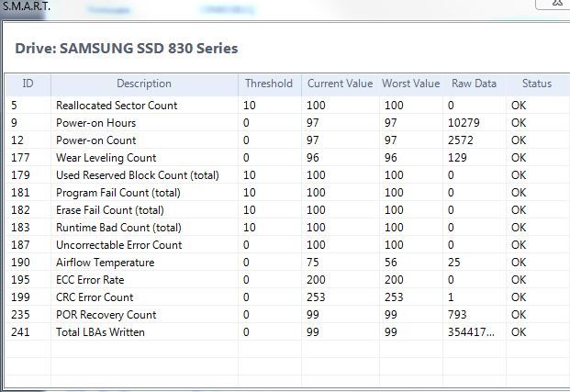Image resolution: width=570 pixels, height=392 pixels.
Task: Click the Status column header
Action: tap(537, 84)
